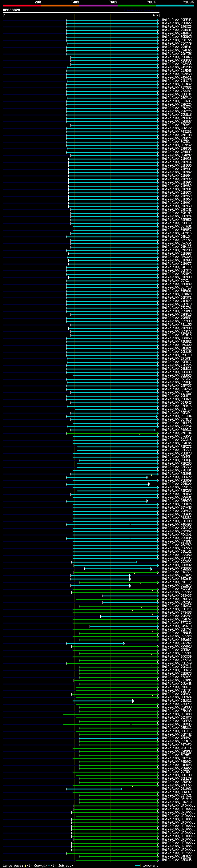
Task: Select the UniRef100_Q5UN16 entry
Action: tap(177, 115)
